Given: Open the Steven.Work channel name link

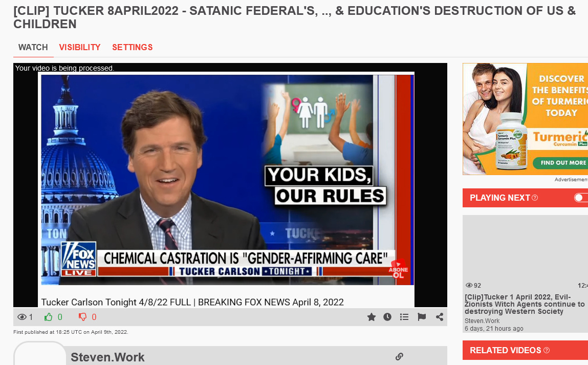Looking at the screenshot, I should [x=107, y=357].
